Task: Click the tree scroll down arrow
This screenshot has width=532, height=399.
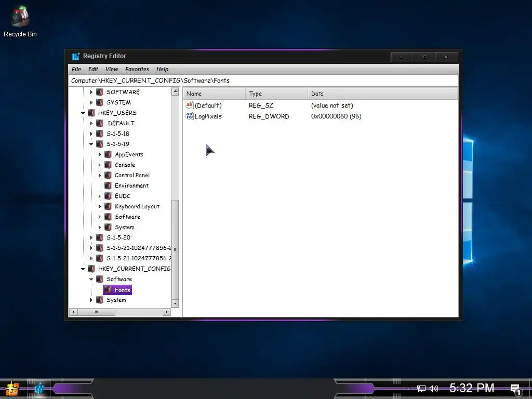Action: point(175,303)
